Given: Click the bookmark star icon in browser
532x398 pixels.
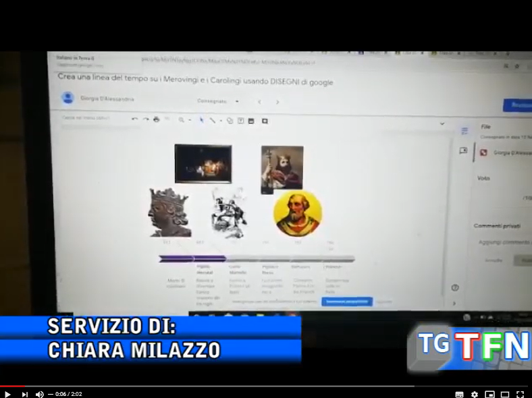Looking at the screenshot, I should coord(517,66).
